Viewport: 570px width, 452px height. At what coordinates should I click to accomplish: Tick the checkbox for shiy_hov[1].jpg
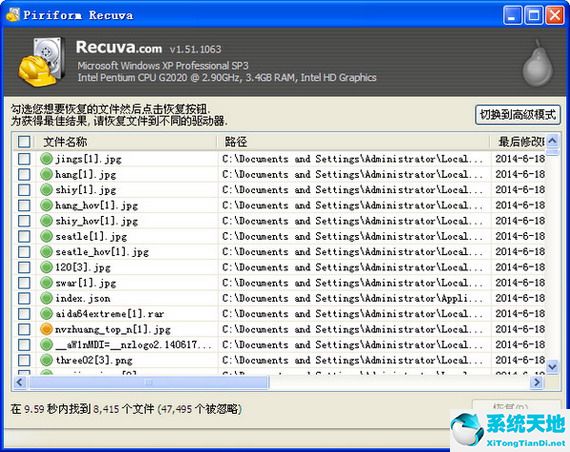click(x=24, y=221)
